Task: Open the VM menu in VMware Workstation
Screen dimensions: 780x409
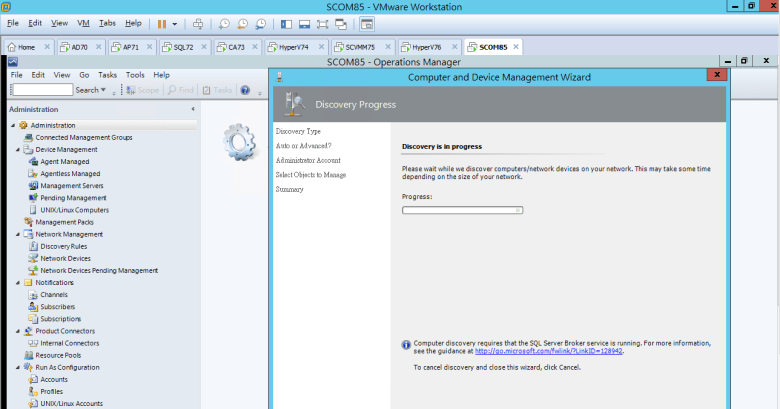Action: (x=84, y=22)
